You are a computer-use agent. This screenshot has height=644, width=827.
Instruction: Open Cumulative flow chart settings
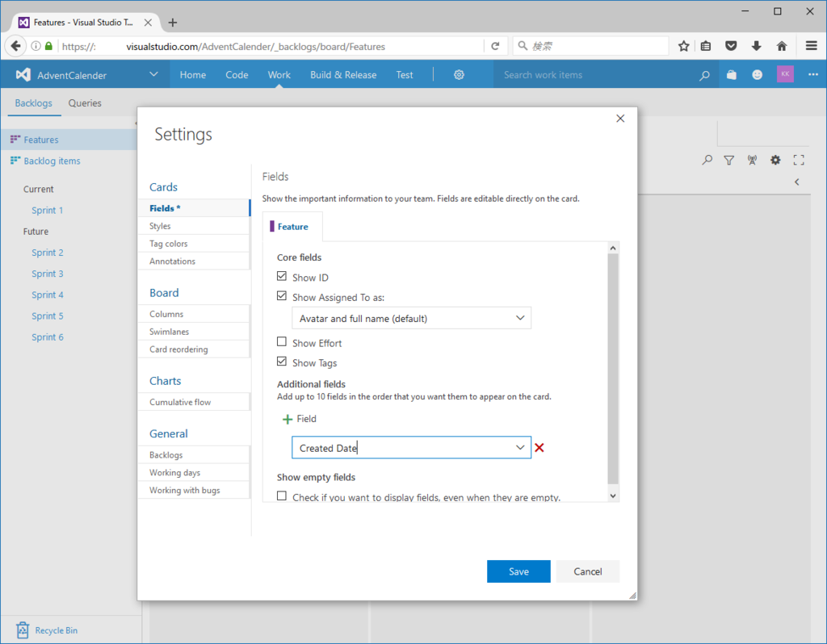[x=194, y=402]
